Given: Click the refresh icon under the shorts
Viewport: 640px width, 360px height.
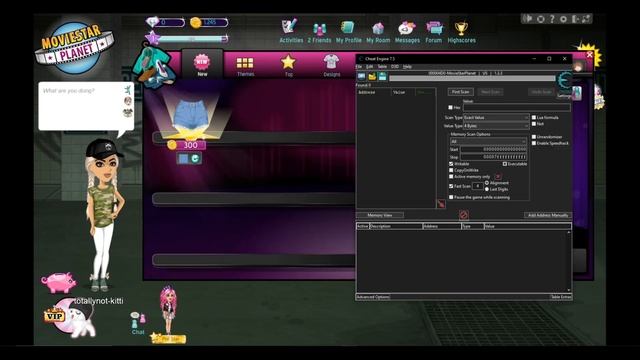Looking at the screenshot, I should point(195,158).
